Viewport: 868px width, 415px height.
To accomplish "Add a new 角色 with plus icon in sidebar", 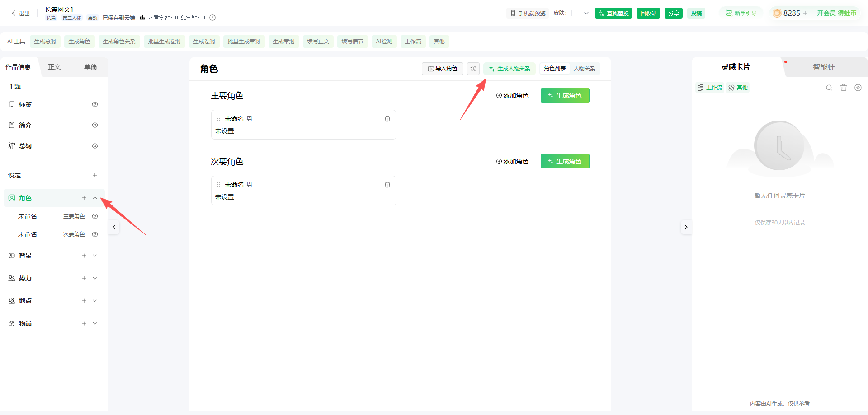I will (x=84, y=198).
